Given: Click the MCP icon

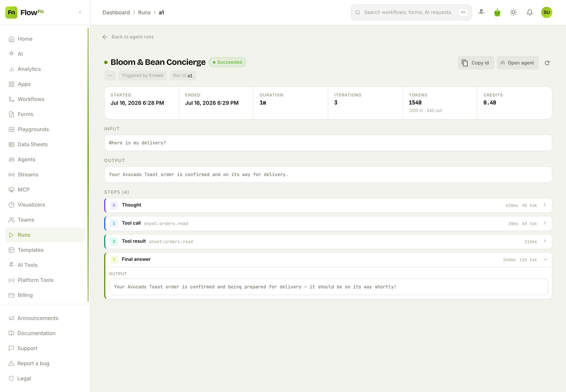Looking at the screenshot, I should pyautogui.click(x=11, y=190).
